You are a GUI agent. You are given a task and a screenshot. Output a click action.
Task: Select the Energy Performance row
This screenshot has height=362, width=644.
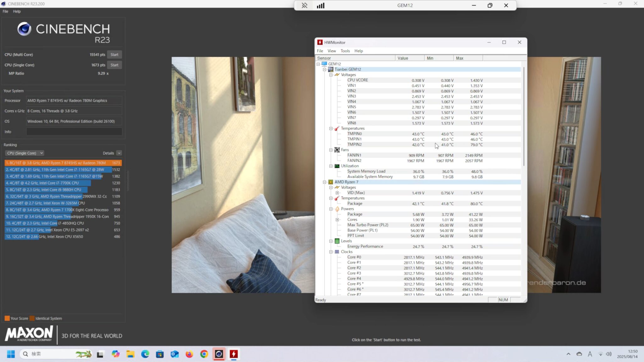[x=418, y=246]
